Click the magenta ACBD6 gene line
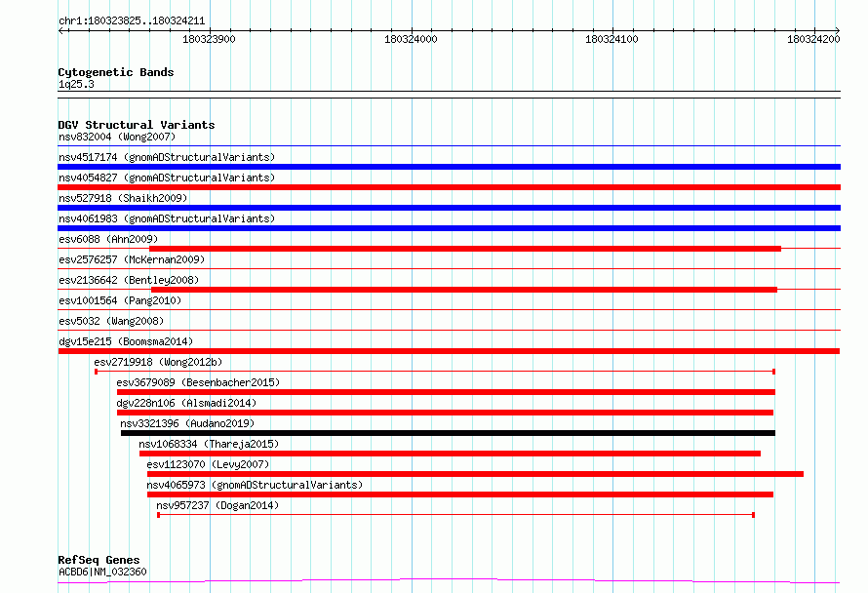 click(449, 580)
